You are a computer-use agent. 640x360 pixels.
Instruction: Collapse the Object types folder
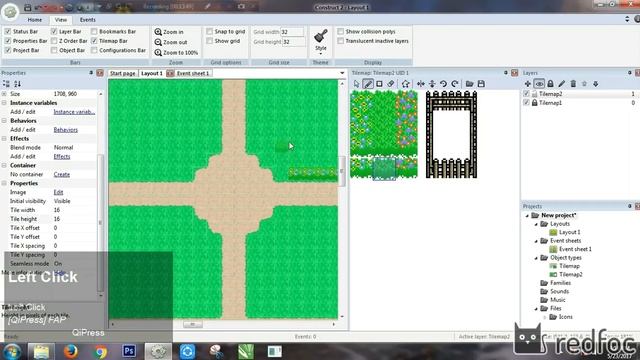click(x=536, y=258)
